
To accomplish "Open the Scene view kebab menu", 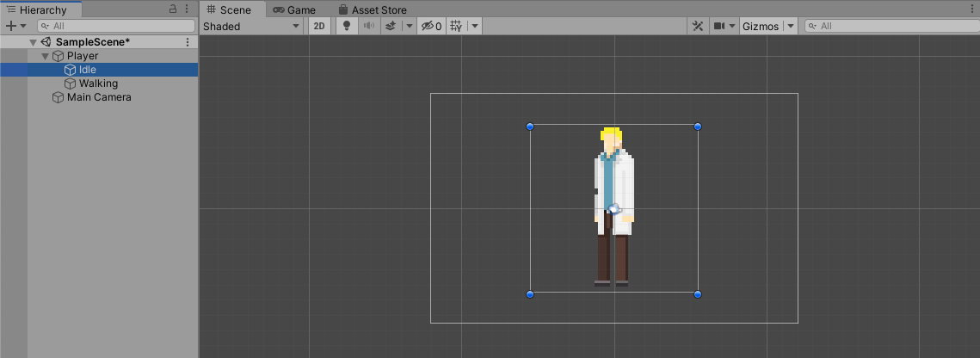I will [x=971, y=9].
